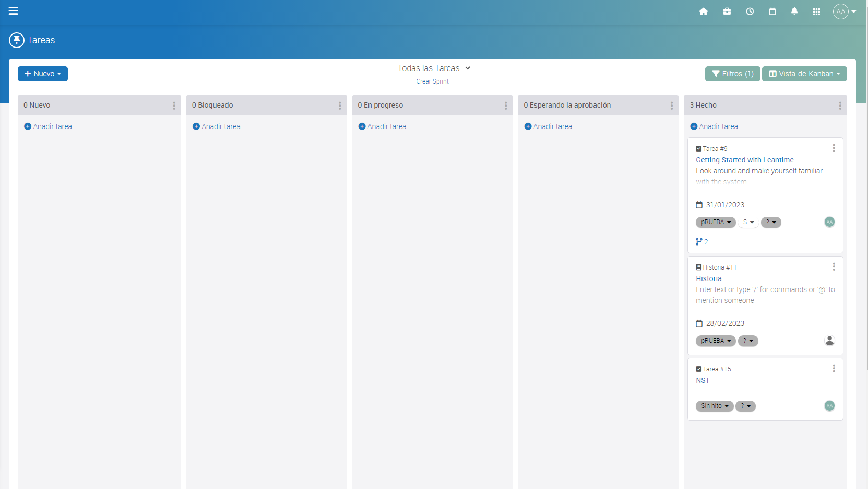Viewport: 868px width, 489px height.
Task: Click the Crear Sprint link
Action: tap(432, 81)
